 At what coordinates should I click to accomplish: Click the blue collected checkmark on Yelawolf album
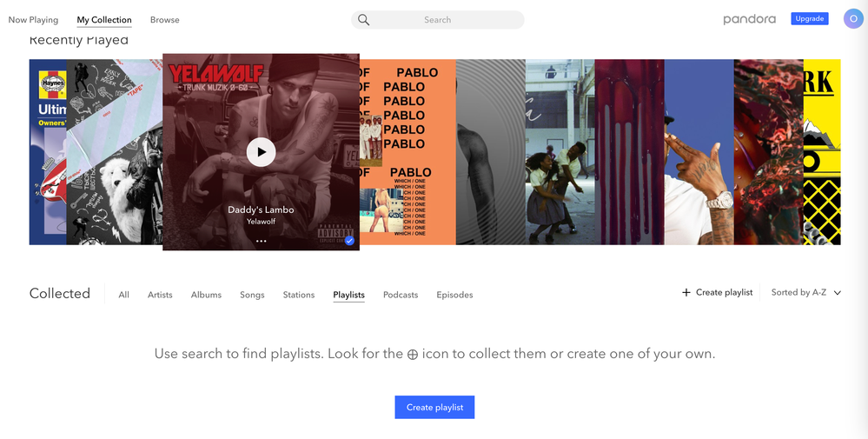tap(349, 241)
